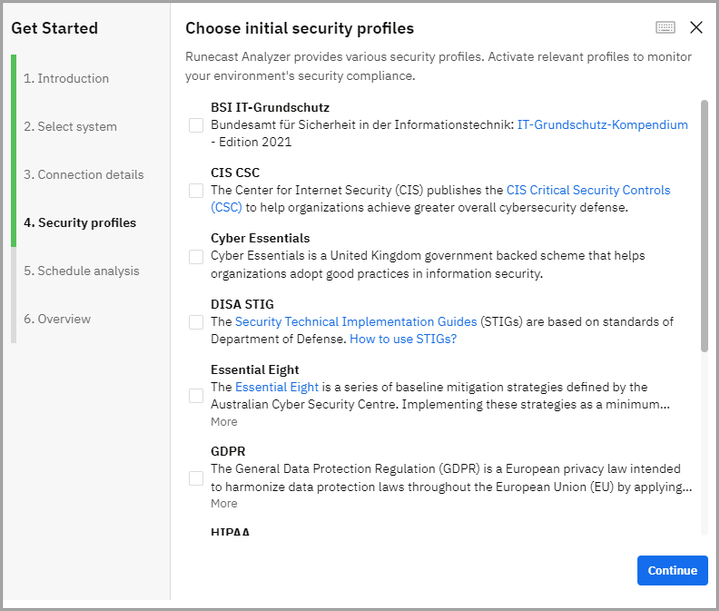719x611 pixels.
Task: Open step 6. Overview
Action: coord(57,319)
